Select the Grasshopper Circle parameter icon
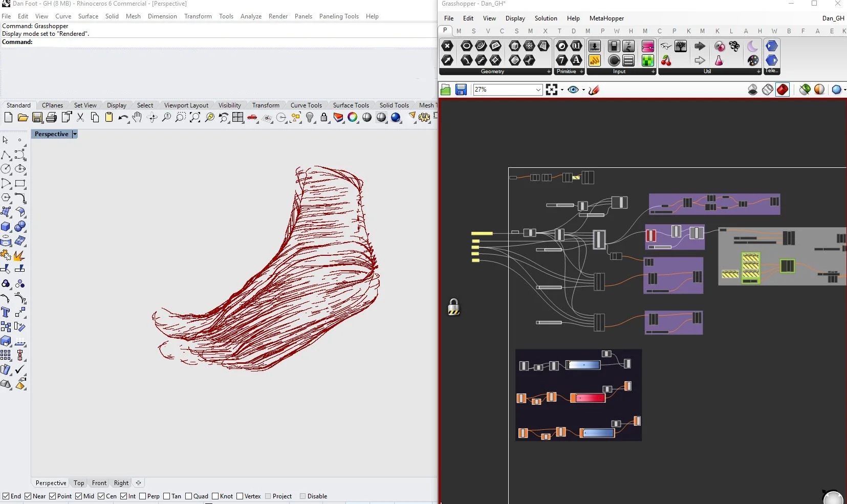Screen dimensions: 847x504 (466, 46)
